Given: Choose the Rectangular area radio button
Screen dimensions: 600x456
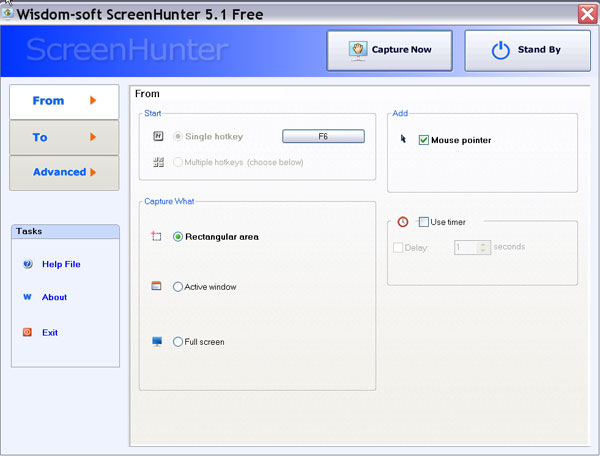Looking at the screenshot, I should [178, 237].
